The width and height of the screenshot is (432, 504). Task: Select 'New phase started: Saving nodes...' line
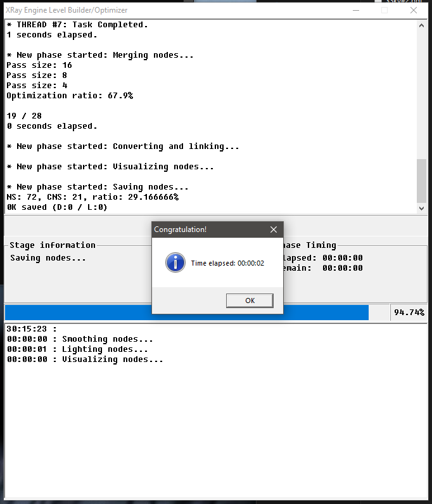click(98, 187)
